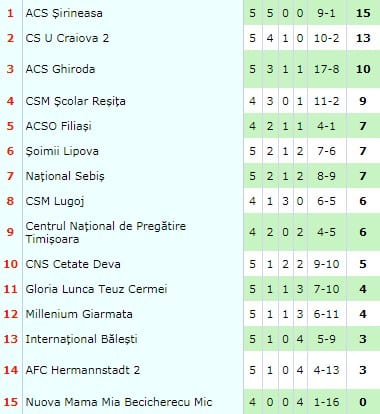Open Centrul Național de Pregătire Timișoara

(106, 232)
